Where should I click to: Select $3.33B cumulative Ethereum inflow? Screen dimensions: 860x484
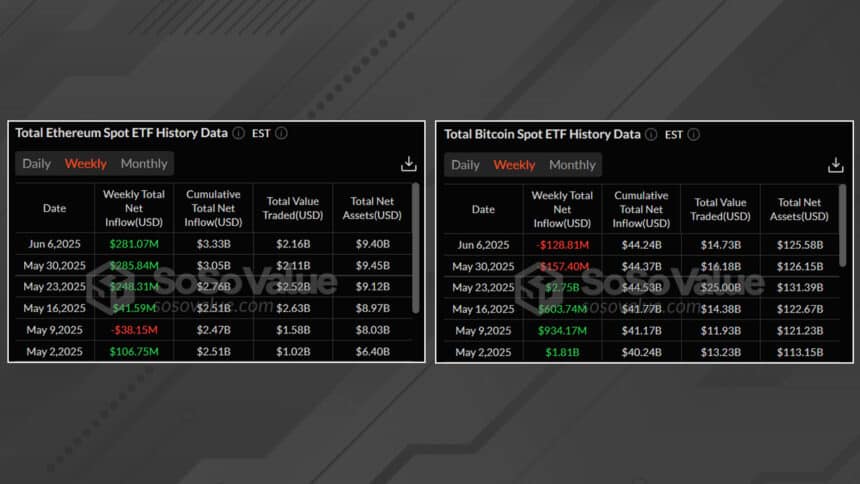tap(213, 244)
